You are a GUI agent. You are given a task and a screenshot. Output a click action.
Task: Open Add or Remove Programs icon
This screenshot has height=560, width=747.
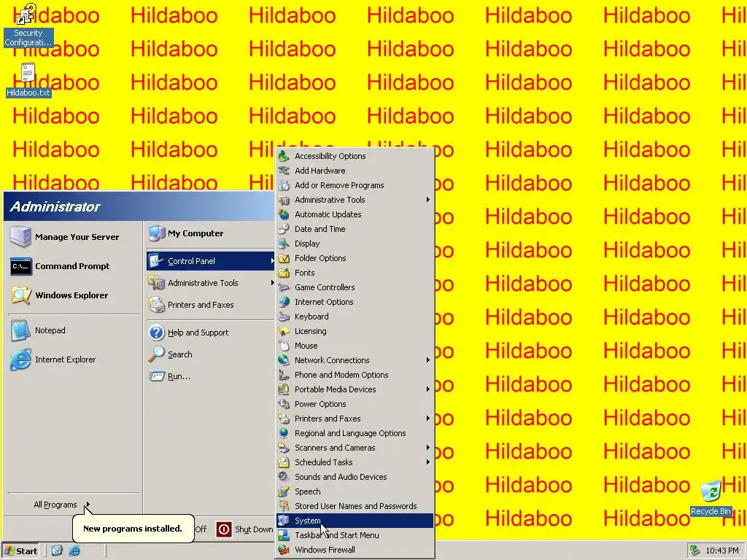[x=284, y=185]
